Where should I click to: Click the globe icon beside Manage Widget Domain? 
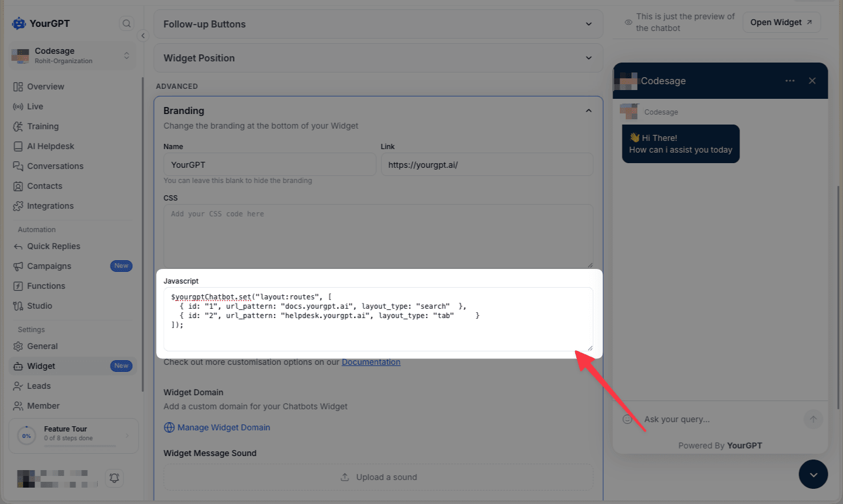click(x=168, y=427)
